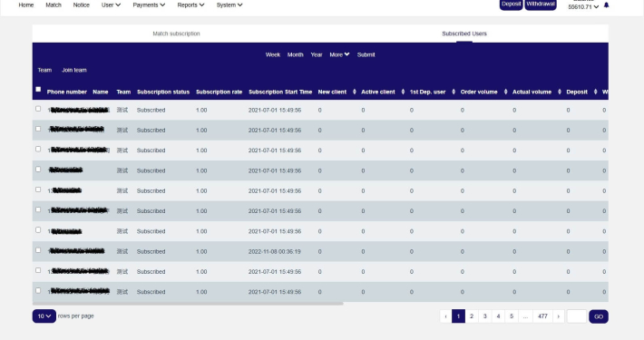Select the Join team filter

74,70
